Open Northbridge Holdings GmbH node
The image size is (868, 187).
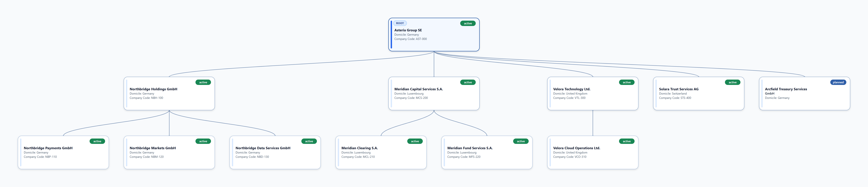click(169, 93)
